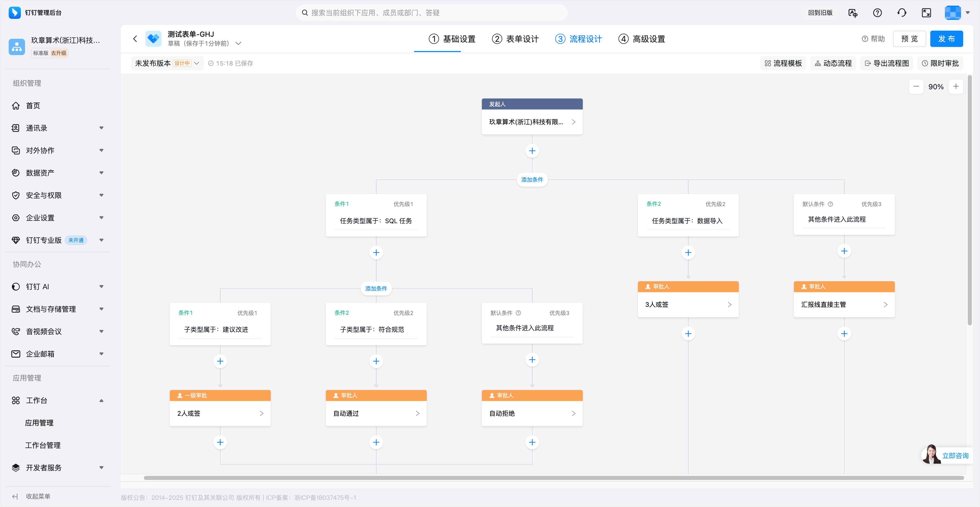
Task: Add node below 发起人 with plus icon
Action: (532, 151)
